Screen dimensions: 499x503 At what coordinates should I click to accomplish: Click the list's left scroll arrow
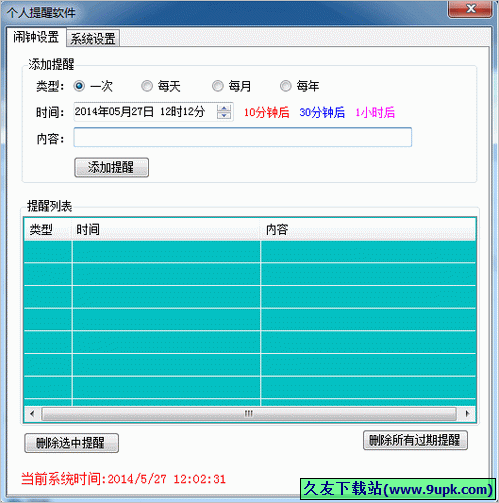(x=32, y=414)
